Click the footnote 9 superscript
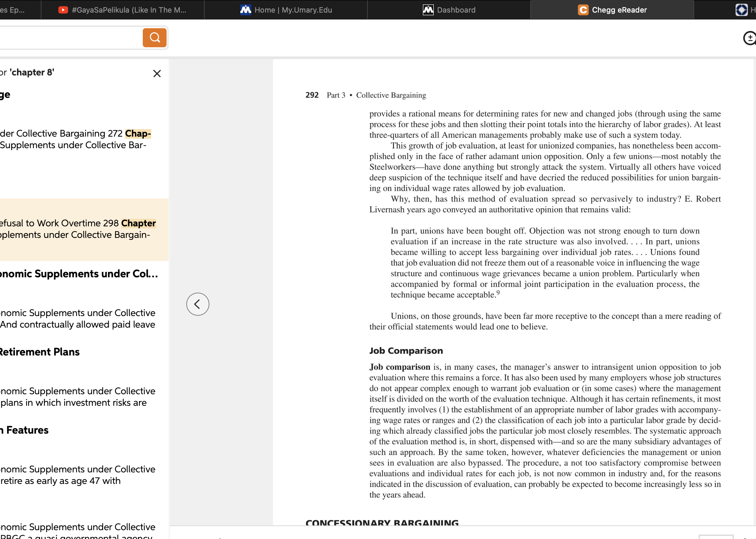This screenshot has width=756, height=539. 498,292
